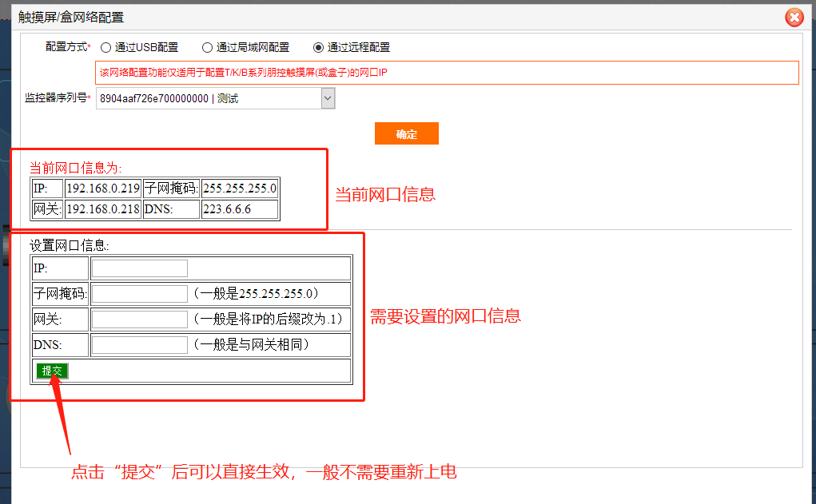
Task: Click the hint （一般是将IP的后缀改为.1）
Action: pyautogui.click(x=267, y=319)
